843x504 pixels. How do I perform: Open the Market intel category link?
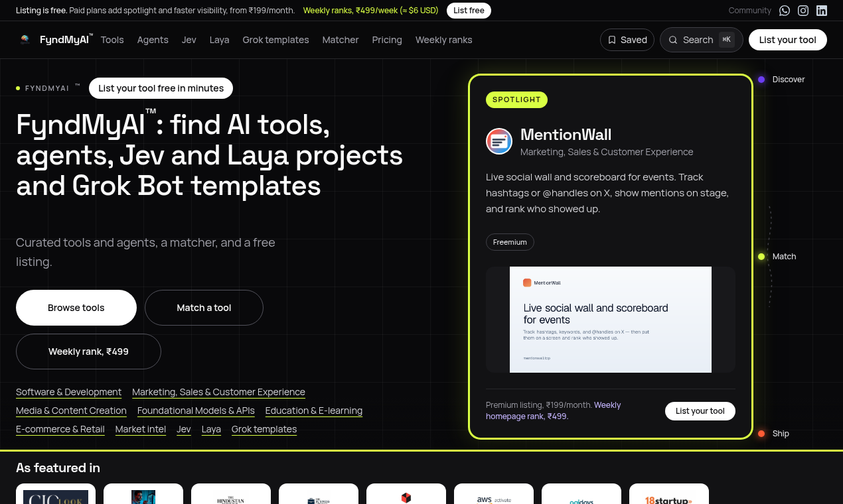tap(141, 430)
